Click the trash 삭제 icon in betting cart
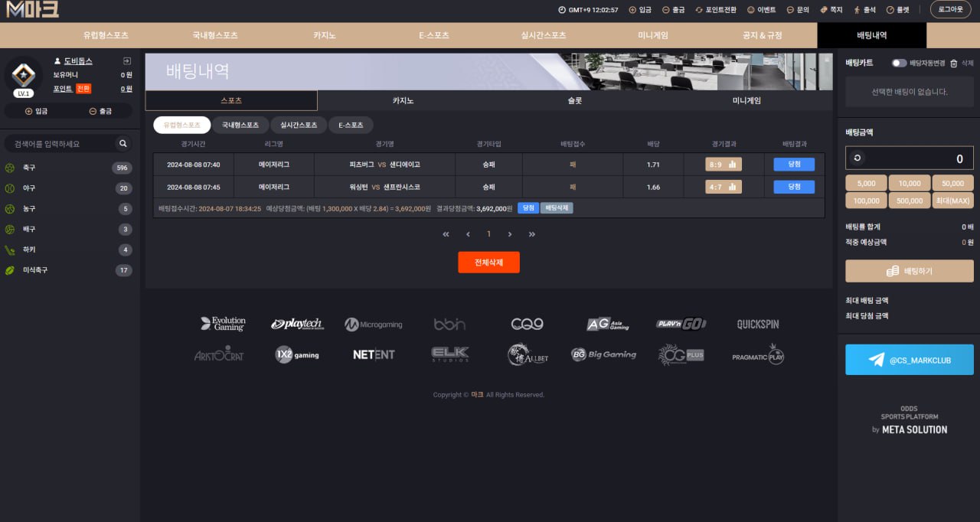 (954, 64)
